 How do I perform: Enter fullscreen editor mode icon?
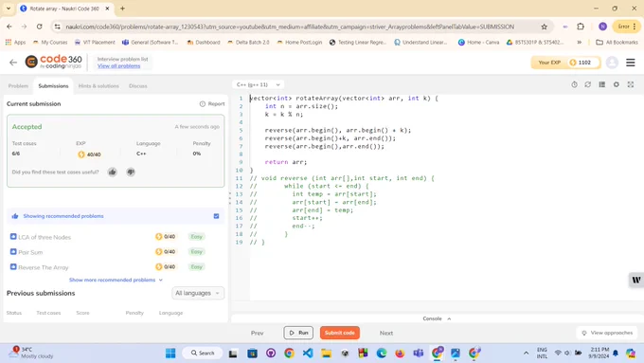point(631,84)
